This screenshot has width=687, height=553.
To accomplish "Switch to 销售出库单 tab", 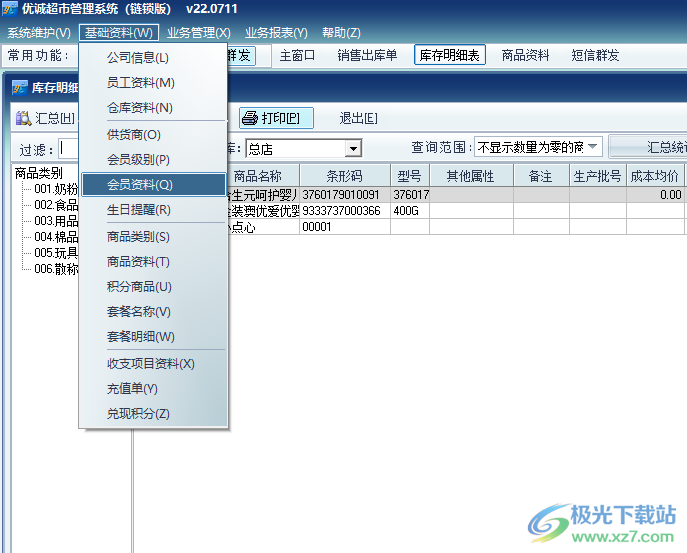I will click(x=367, y=55).
